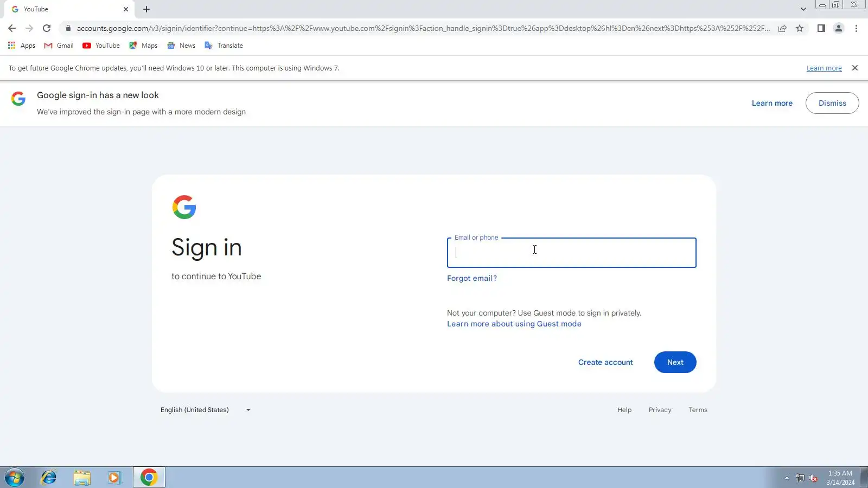Open the Terms link in the footer

point(698,410)
